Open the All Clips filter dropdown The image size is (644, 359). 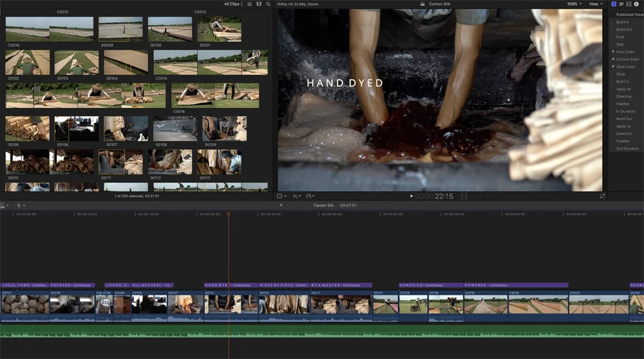[233, 4]
